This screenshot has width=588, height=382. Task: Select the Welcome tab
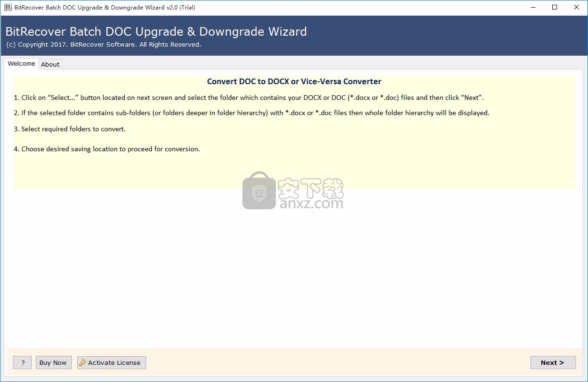(x=21, y=63)
